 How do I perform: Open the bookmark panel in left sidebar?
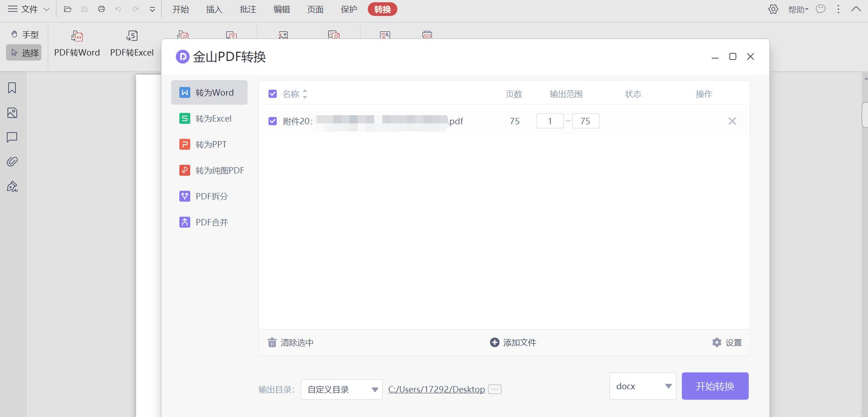(12, 88)
